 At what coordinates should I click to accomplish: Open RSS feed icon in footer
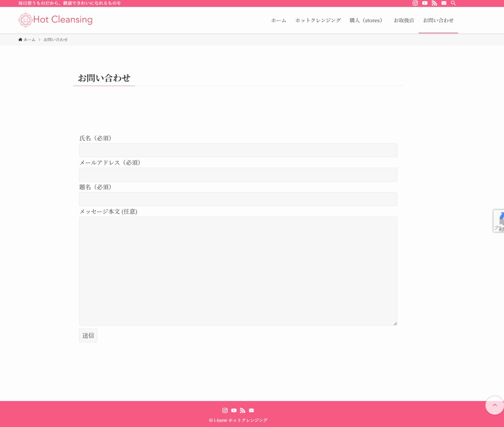point(242,410)
